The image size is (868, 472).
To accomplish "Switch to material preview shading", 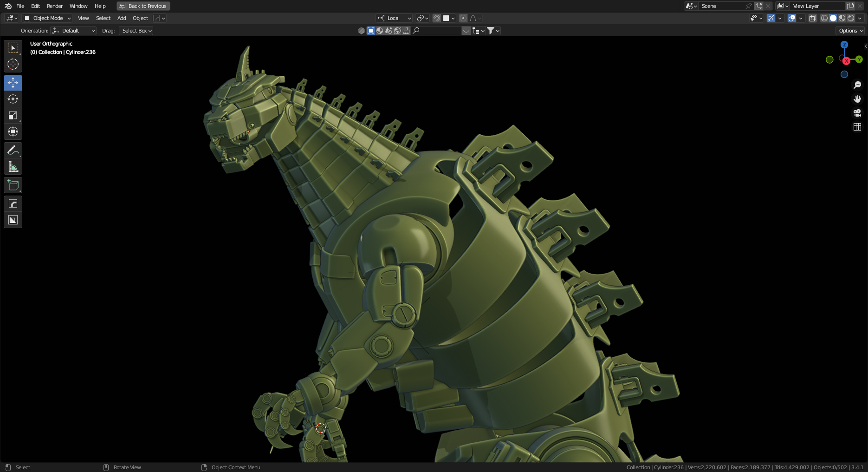I will point(842,18).
